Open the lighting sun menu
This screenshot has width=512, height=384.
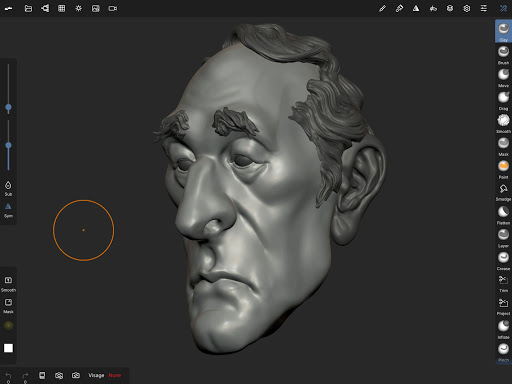[79, 8]
